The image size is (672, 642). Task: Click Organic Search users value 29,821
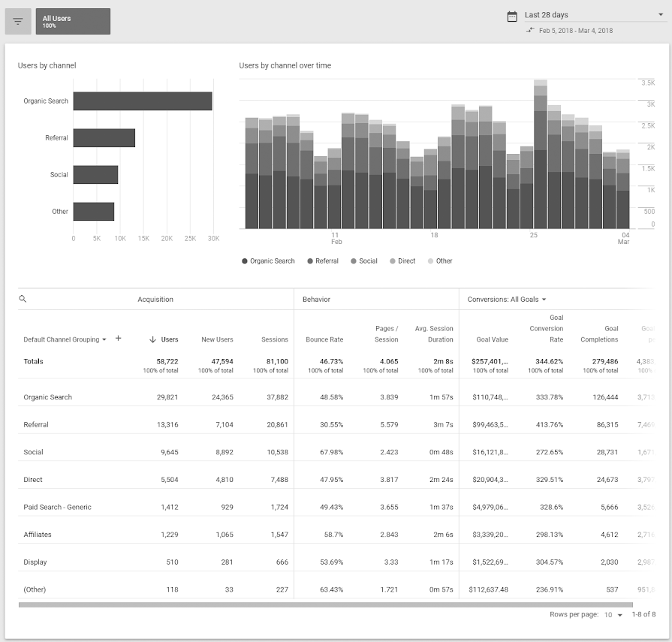[x=167, y=397]
